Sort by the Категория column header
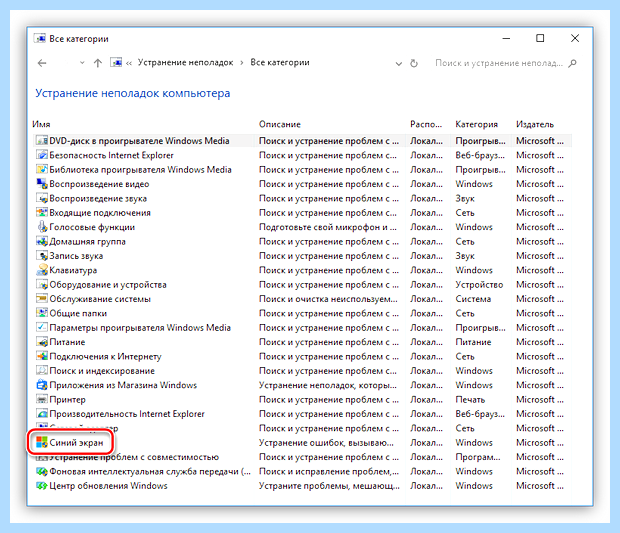 point(476,124)
